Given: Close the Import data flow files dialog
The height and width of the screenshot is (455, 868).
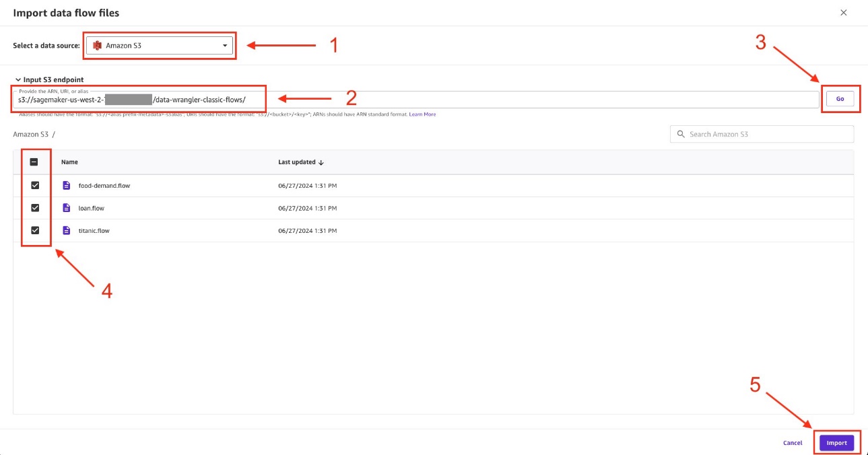Looking at the screenshot, I should coord(844,13).
